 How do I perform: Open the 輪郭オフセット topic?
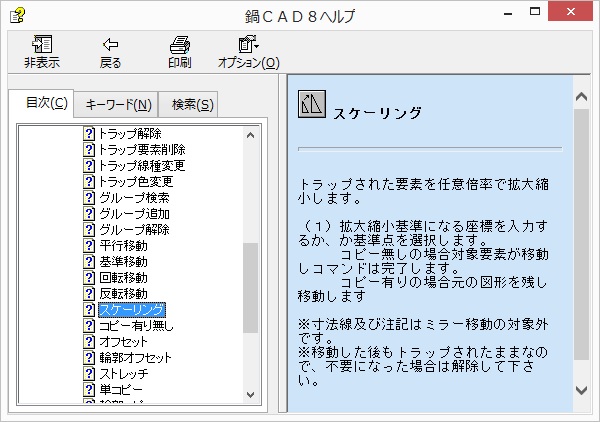135,358
